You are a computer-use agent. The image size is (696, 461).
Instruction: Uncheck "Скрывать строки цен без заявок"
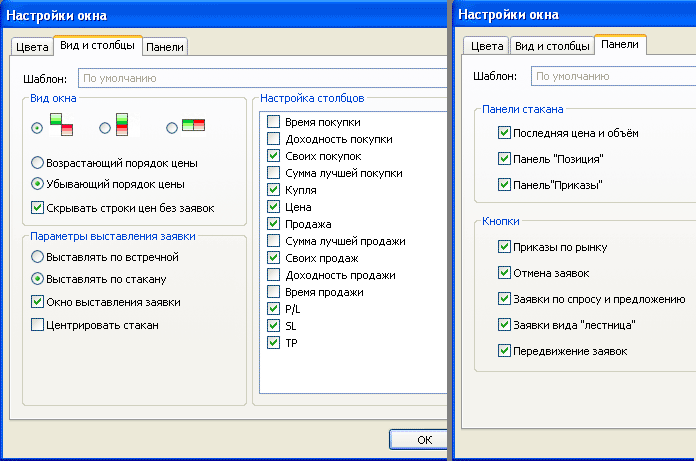pyautogui.click(x=38, y=207)
